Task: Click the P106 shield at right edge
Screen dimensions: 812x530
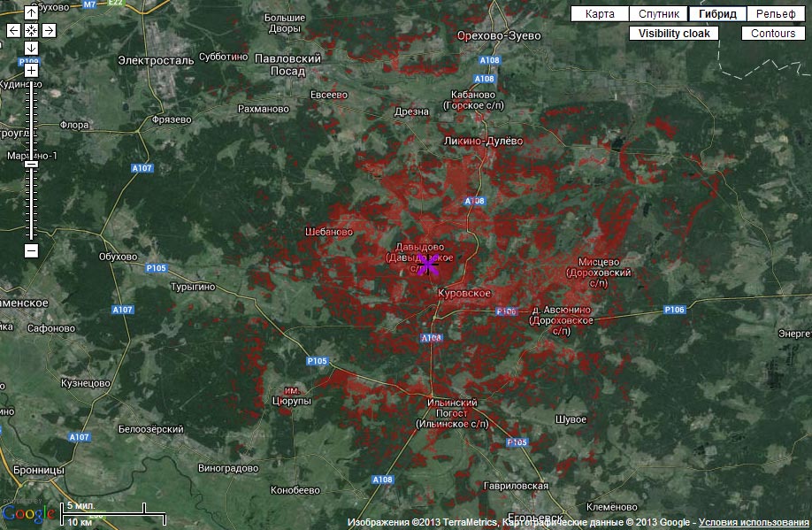Action: click(674, 310)
